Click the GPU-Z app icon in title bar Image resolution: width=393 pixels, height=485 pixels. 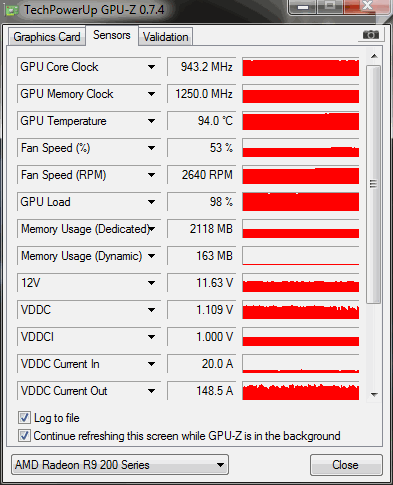click(11, 10)
